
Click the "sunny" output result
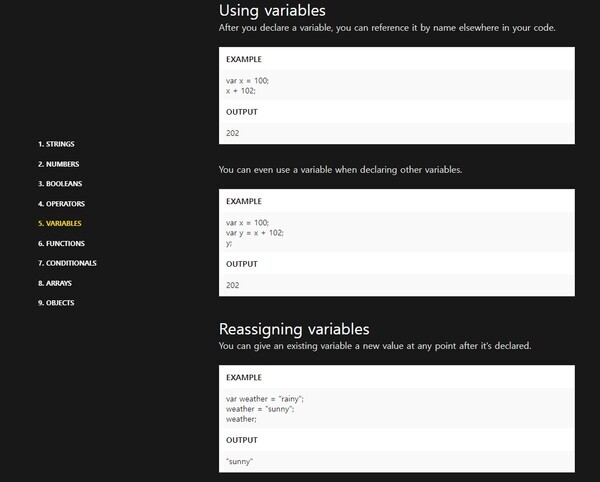pyautogui.click(x=240, y=461)
